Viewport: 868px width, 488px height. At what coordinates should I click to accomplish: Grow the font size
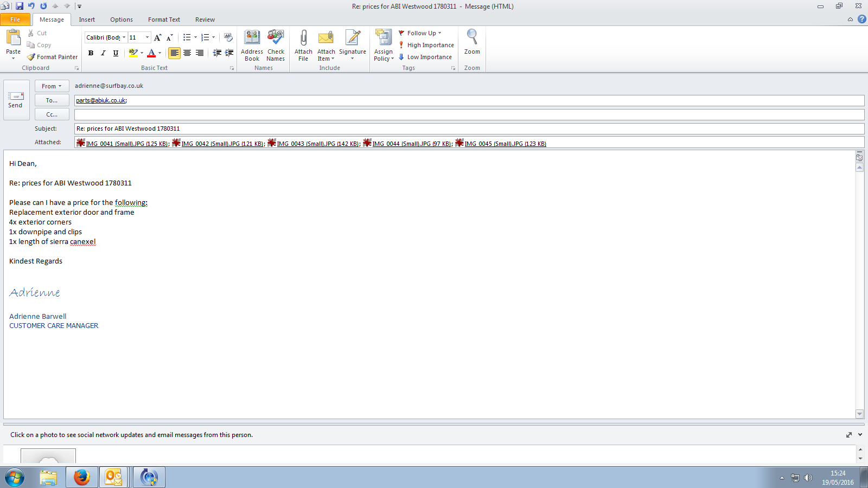pyautogui.click(x=157, y=37)
